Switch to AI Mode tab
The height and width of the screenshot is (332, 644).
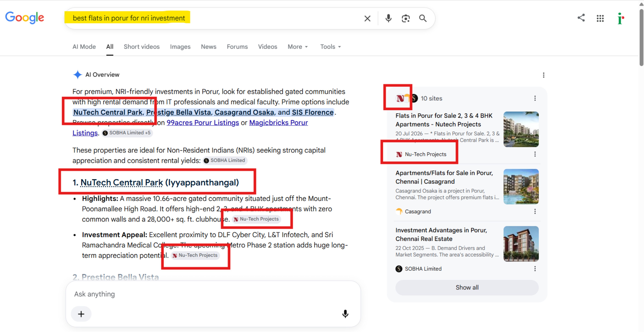coord(84,47)
